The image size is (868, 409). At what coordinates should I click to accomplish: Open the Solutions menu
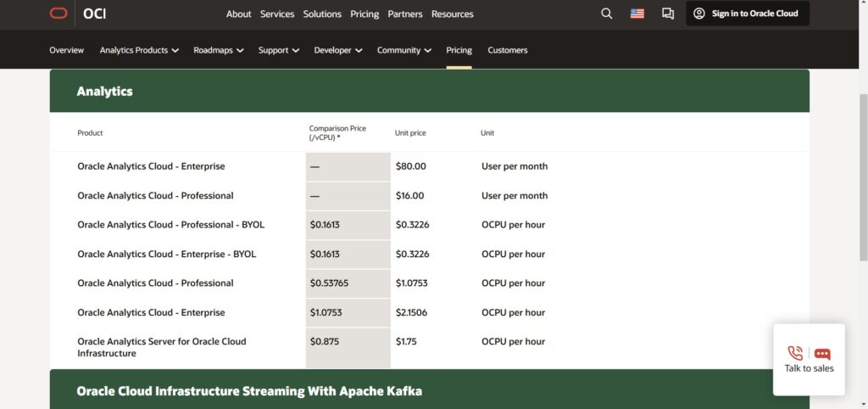click(322, 14)
